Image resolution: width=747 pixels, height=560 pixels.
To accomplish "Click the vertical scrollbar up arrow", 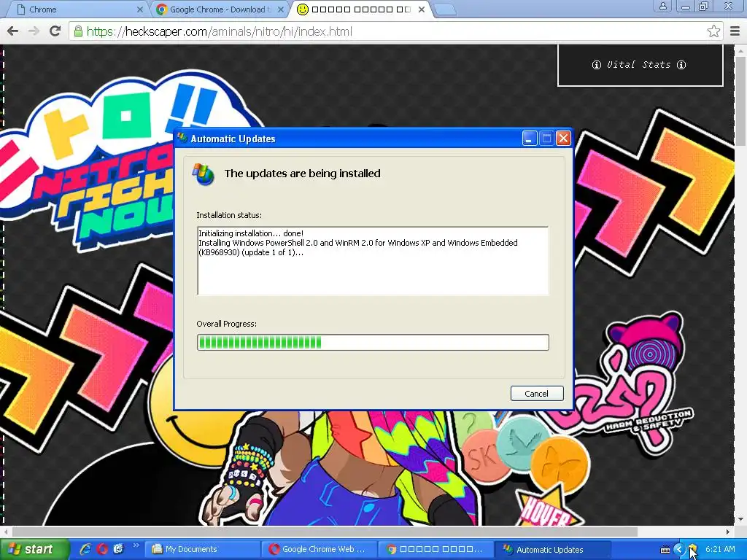I will [x=740, y=50].
